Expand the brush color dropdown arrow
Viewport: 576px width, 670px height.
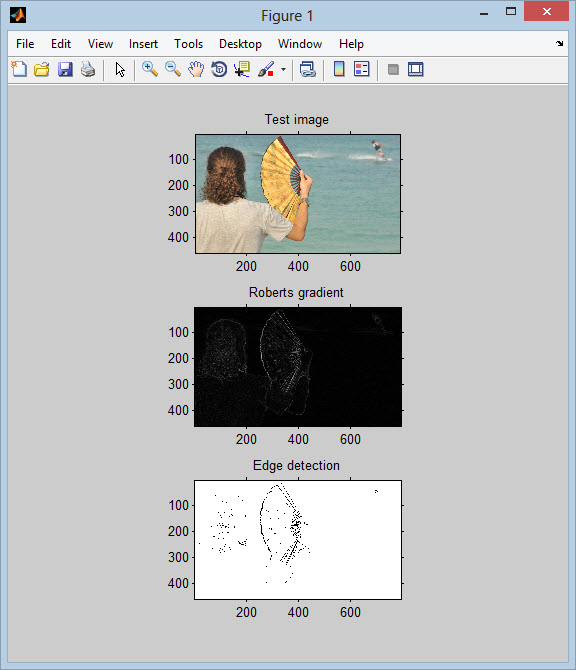coord(283,69)
